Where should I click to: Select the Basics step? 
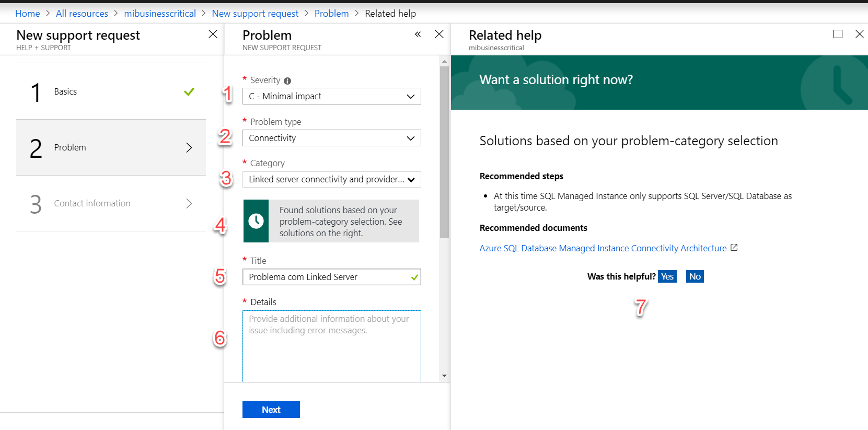[111, 91]
